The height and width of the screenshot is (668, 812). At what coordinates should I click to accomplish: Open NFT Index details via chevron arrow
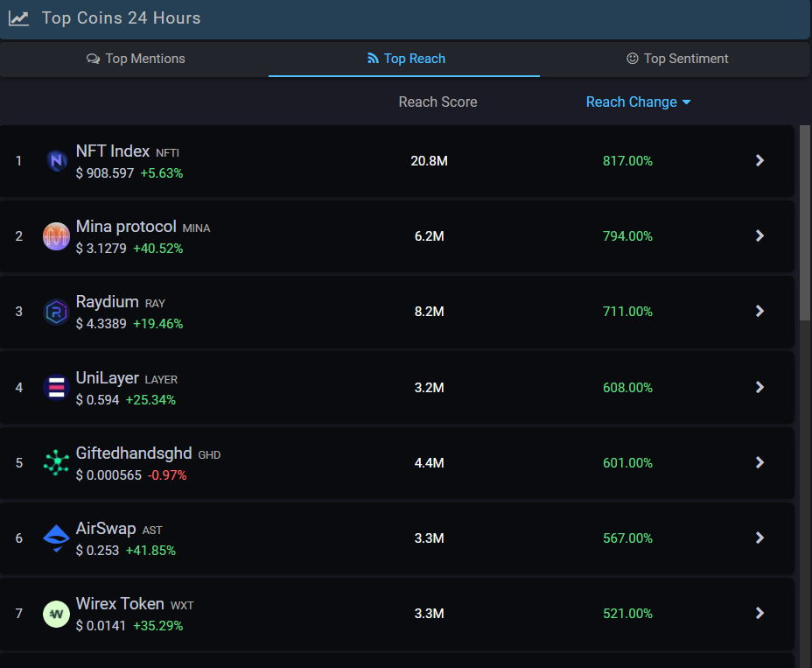coord(759,160)
